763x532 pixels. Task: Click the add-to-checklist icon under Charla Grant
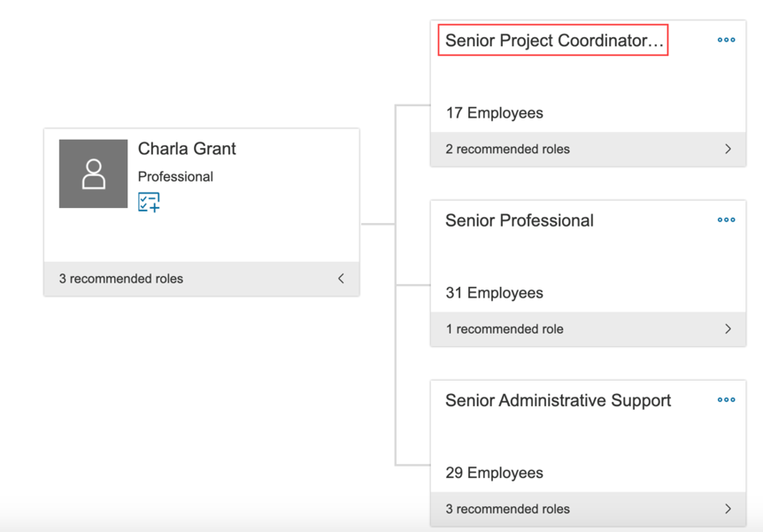(149, 202)
